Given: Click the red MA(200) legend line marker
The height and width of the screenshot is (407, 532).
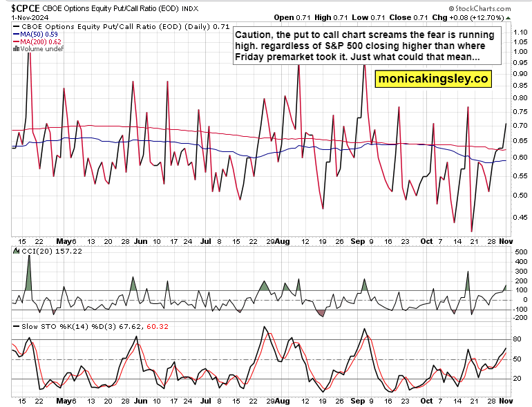Looking at the screenshot, I should (16, 43).
